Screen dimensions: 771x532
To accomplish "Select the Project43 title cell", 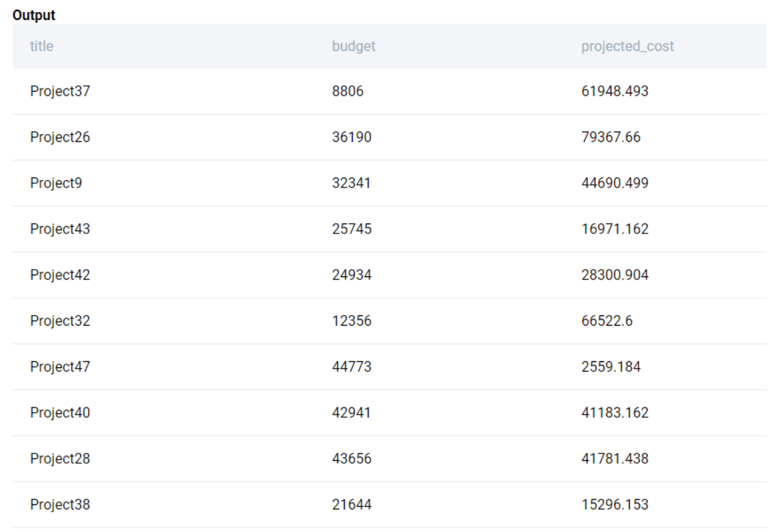I will coord(60,229).
